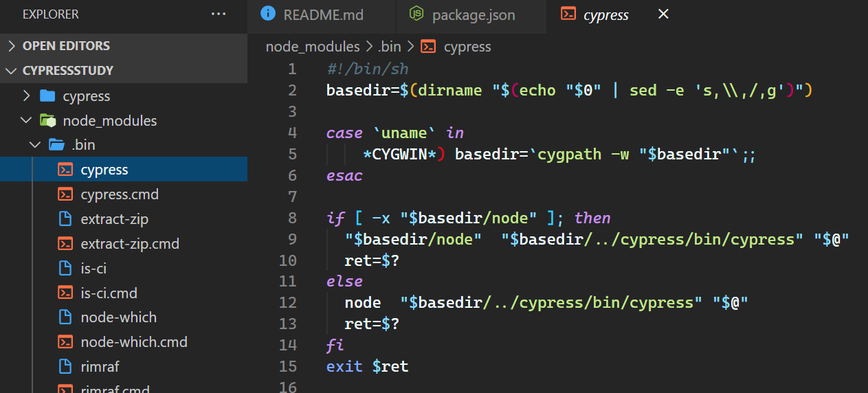Click the icon next to cypress.cmd
The height and width of the screenshot is (393, 868).
point(65,194)
